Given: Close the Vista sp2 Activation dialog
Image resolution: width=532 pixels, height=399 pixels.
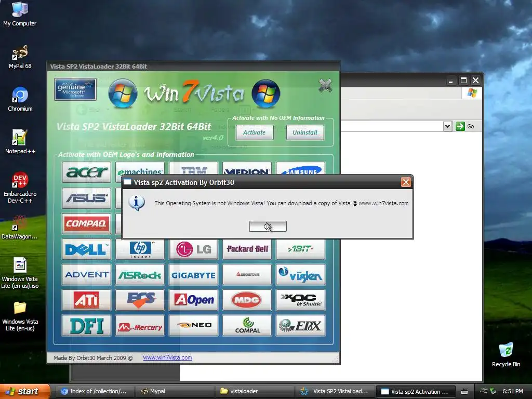Looking at the screenshot, I should [x=406, y=182].
